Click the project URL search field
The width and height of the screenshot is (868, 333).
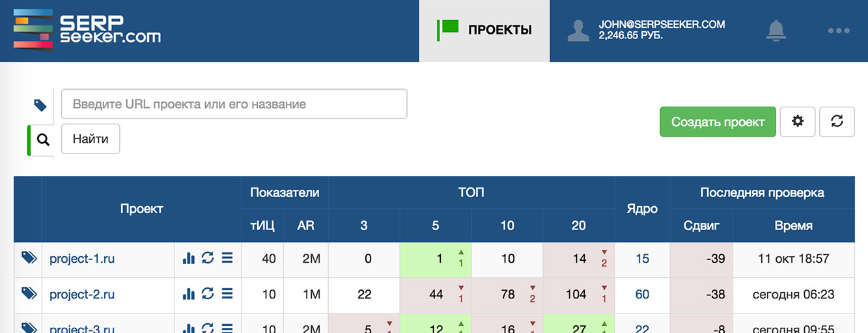tap(234, 104)
